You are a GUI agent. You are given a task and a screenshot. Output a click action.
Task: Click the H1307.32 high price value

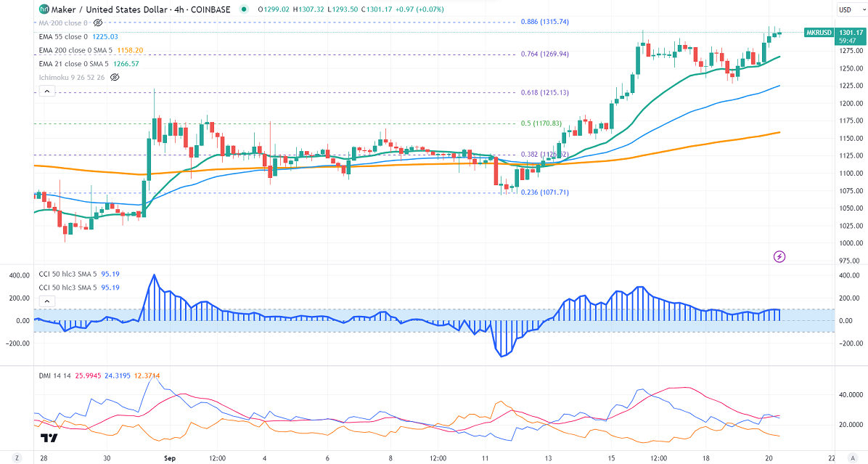308,9
